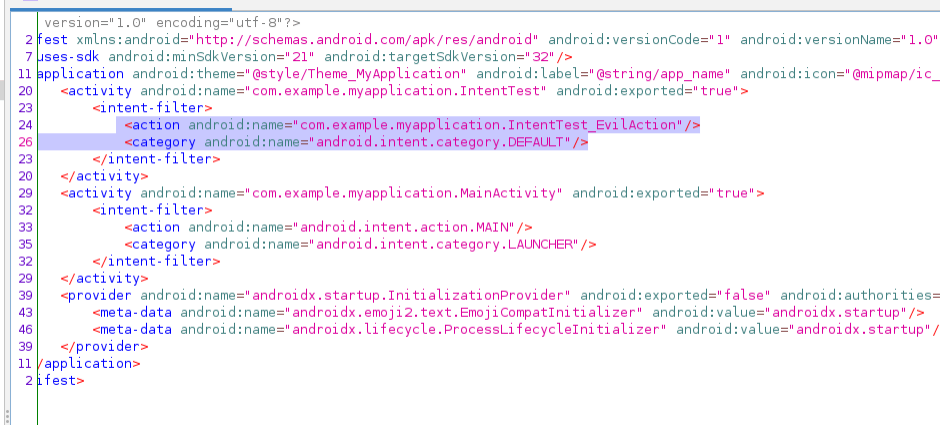The width and height of the screenshot is (941, 425).
Task: Click line number 43 beside EmojiCompatInitializer
Action: pos(26,312)
